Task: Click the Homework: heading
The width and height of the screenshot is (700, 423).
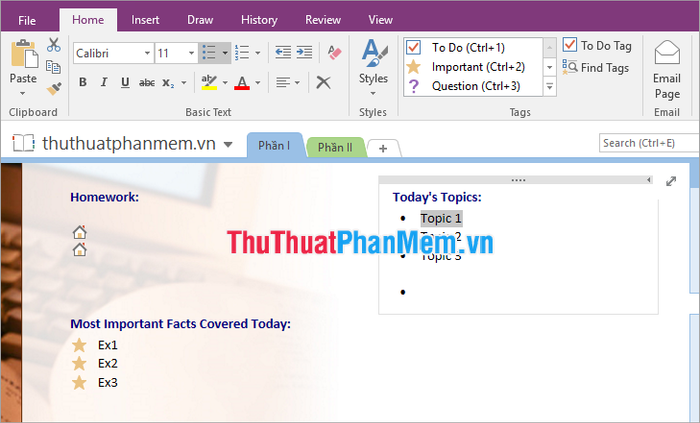Action: point(104,197)
